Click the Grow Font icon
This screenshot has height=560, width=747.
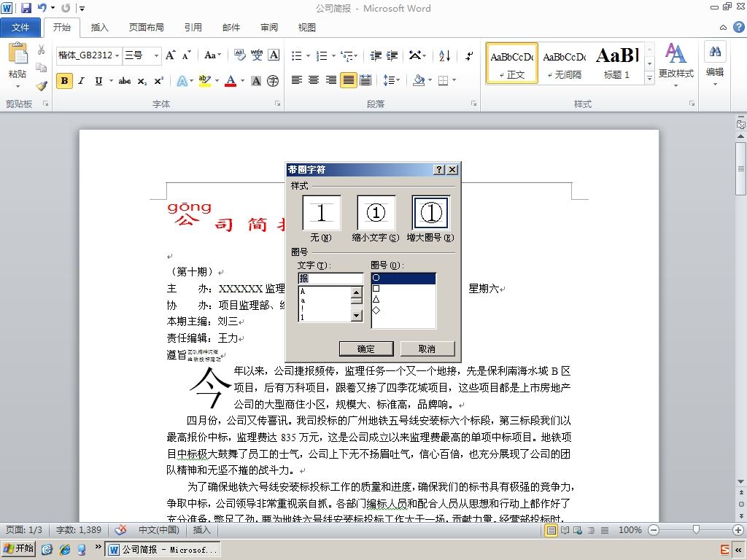pos(170,55)
